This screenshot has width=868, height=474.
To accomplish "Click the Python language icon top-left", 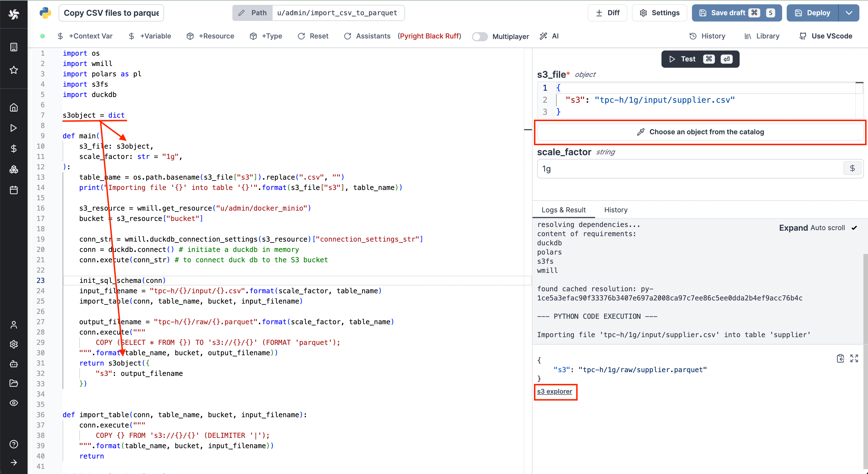I will (45, 13).
